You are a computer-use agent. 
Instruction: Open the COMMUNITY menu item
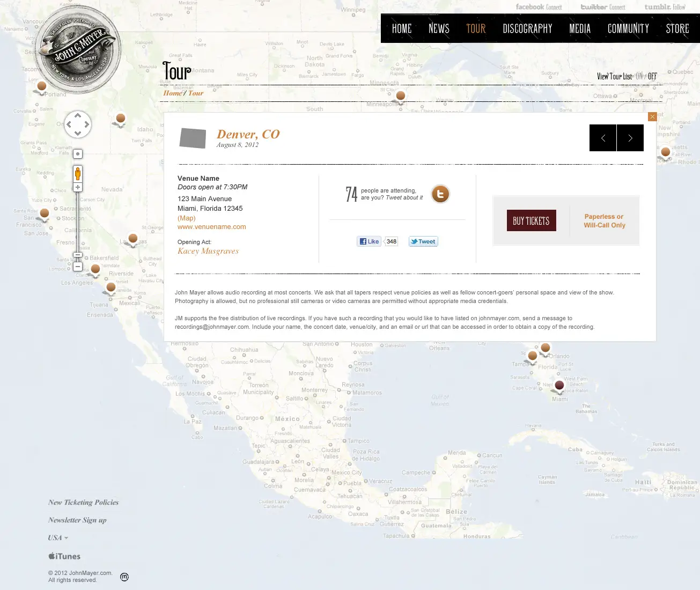click(628, 29)
